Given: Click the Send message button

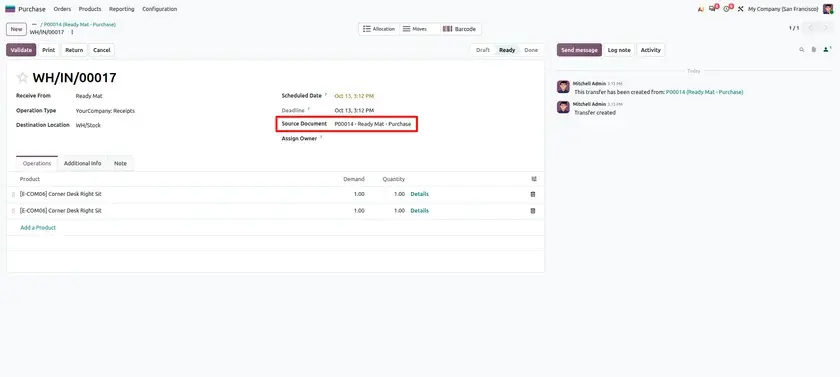Looking at the screenshot, I should point(579,50).
